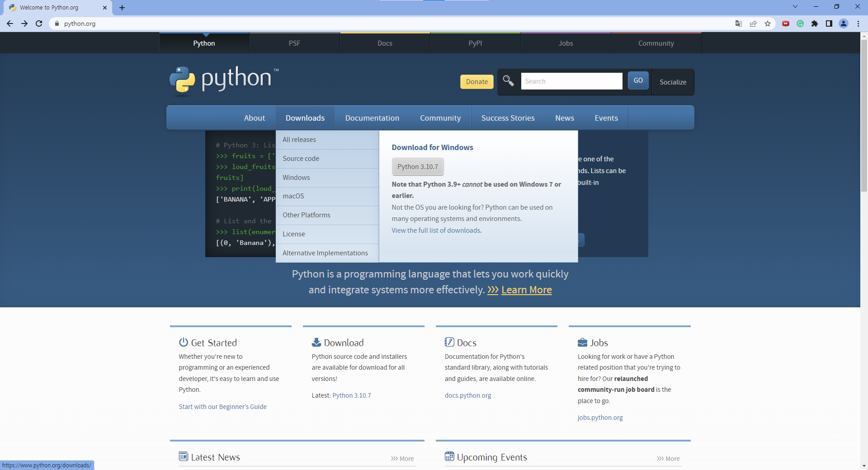Open the Documentation navigation menu
This screenshot has width=868, height=470.
373,118
